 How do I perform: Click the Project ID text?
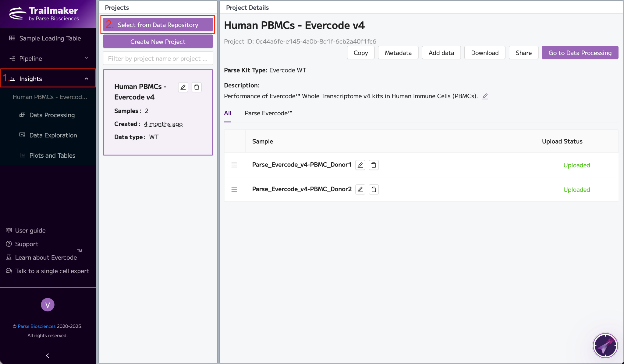pos(300,41)
